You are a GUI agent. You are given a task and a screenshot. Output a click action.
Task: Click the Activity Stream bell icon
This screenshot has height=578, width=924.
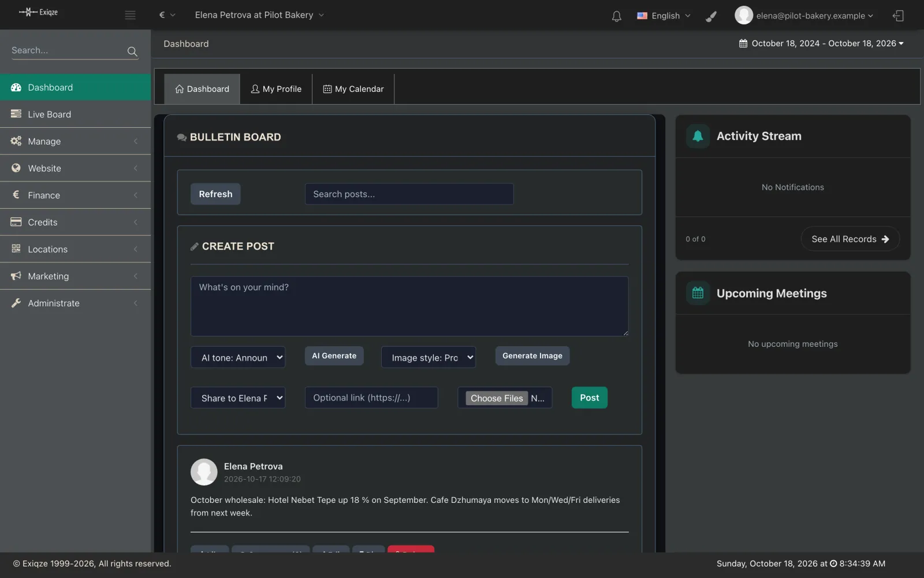tap(698, 136)
